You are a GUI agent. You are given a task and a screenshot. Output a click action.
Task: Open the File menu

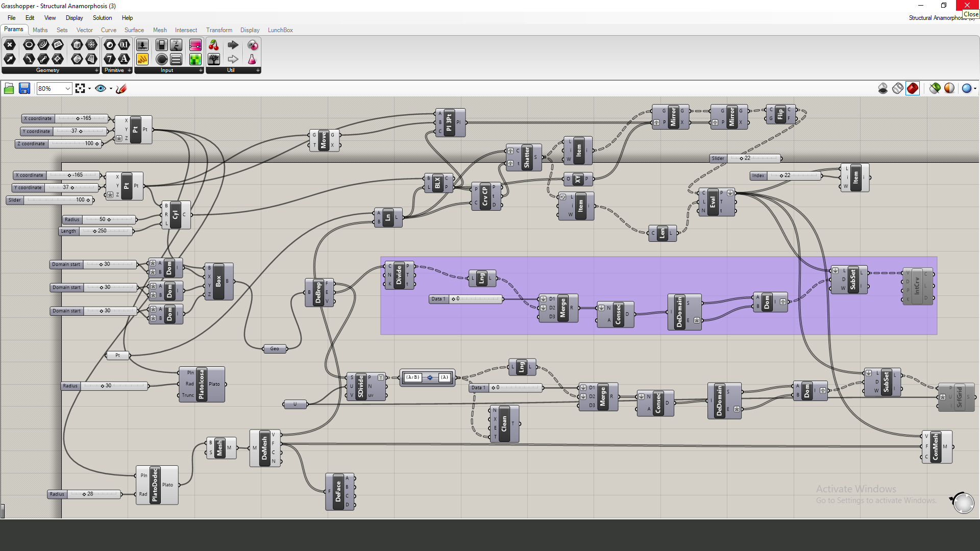(x=12, y=18)
